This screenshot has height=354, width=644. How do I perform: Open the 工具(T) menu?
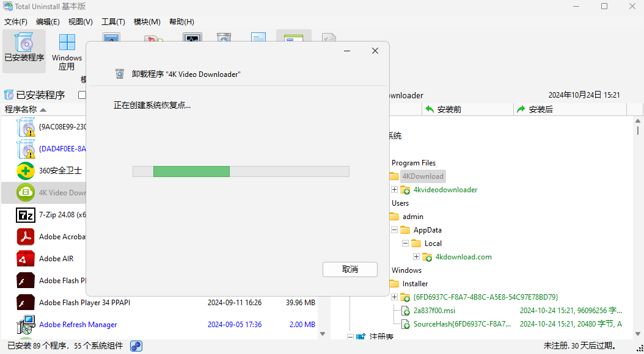[114, 22]
